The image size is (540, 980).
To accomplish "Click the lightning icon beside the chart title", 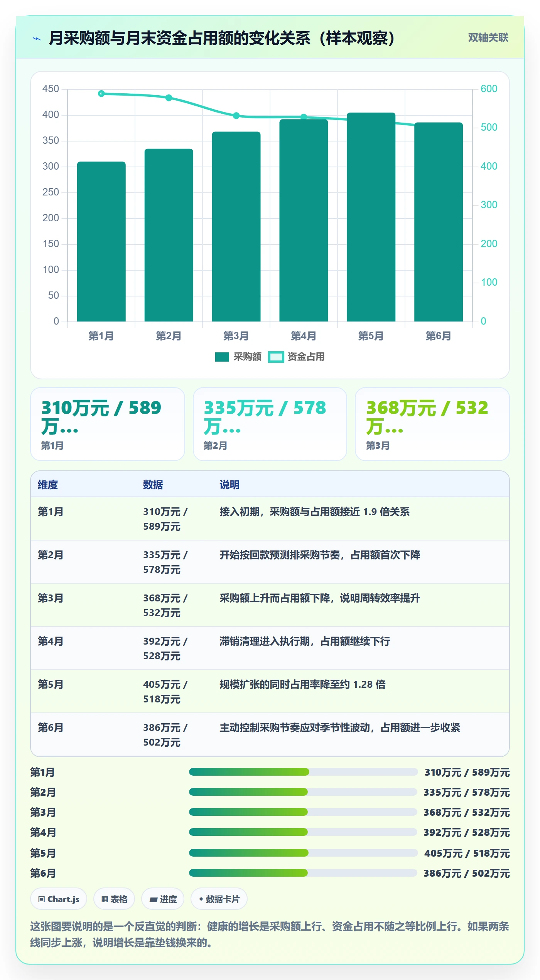I will 37,39.
